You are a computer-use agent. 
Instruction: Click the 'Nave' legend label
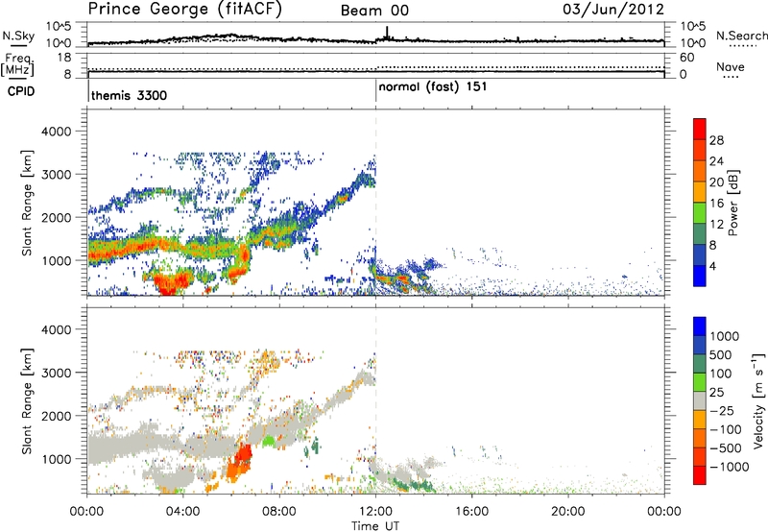tap(731, 66)
